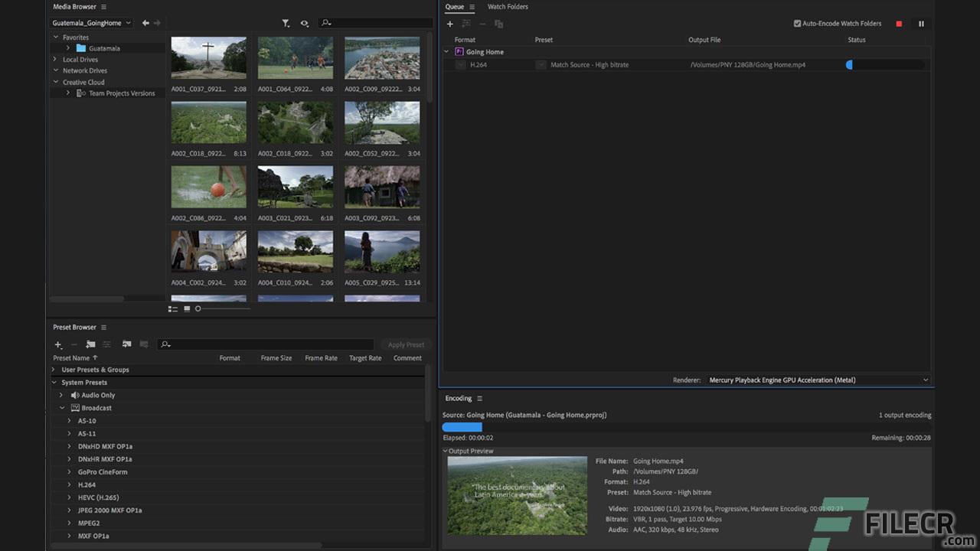Add a new source to the encoding queue
The width and height of the screenshot is (980, 551).
(x=450, y=24)
